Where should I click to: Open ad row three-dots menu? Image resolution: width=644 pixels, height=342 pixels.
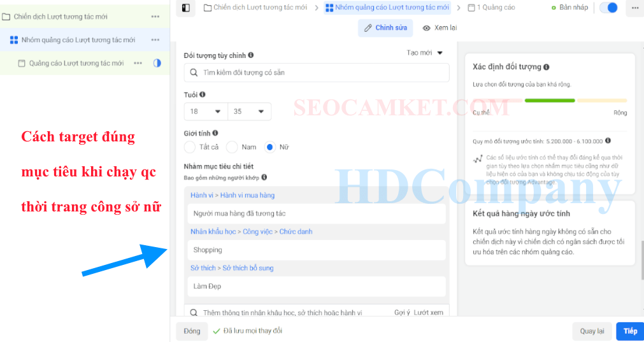[138, 63]
